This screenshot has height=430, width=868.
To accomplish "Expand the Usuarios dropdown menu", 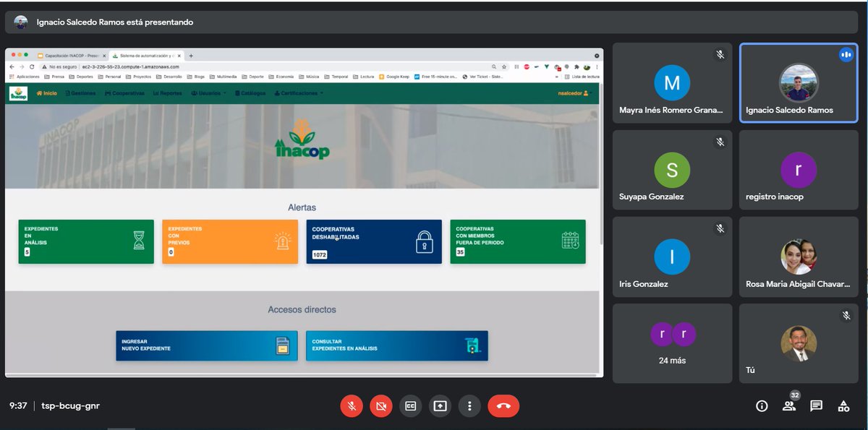I will click(x=208, y=93).
